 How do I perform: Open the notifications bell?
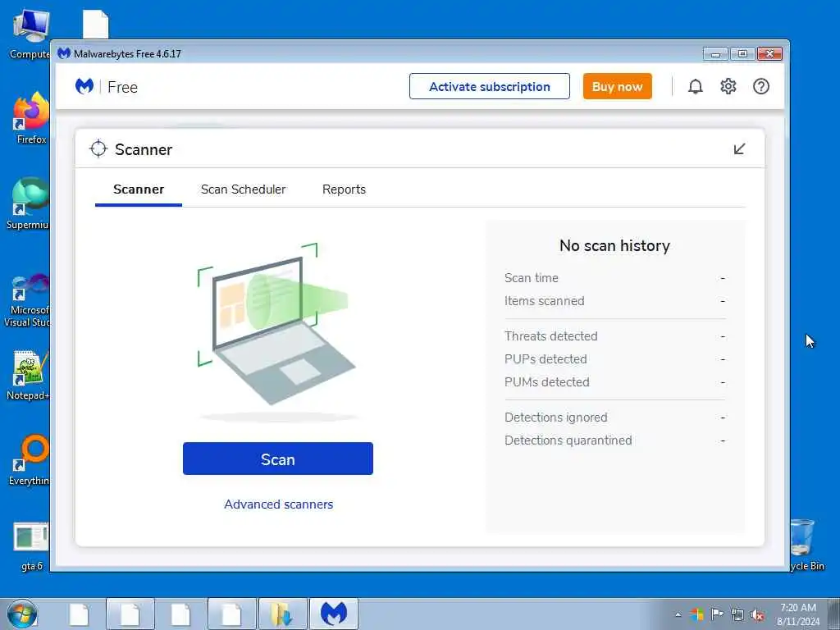pyautogui.click(x=696, y=86)
